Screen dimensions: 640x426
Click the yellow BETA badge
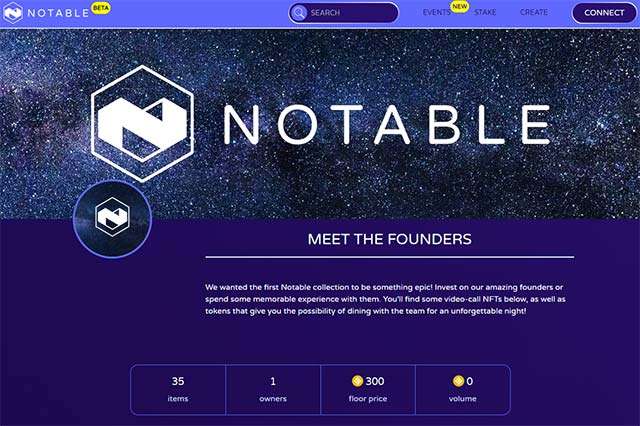pyautogui.click(x=101, y=6)
